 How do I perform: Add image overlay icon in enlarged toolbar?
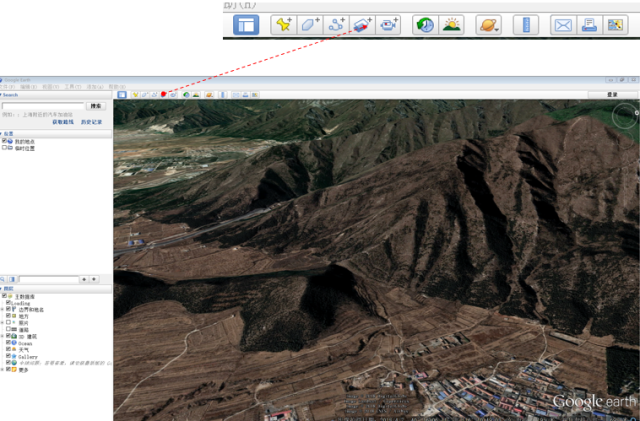click(x=362, y=25)
